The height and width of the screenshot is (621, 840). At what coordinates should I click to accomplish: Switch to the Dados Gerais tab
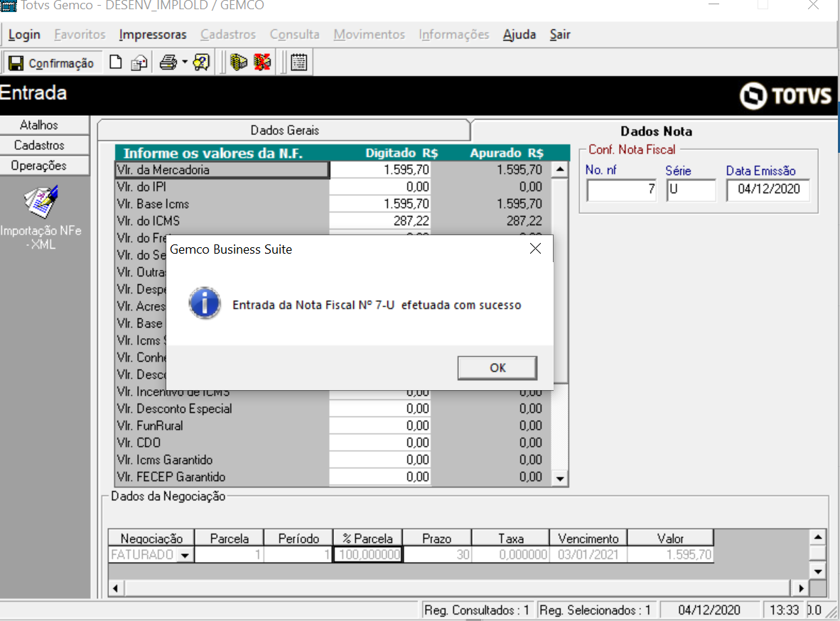coord(284,130)
